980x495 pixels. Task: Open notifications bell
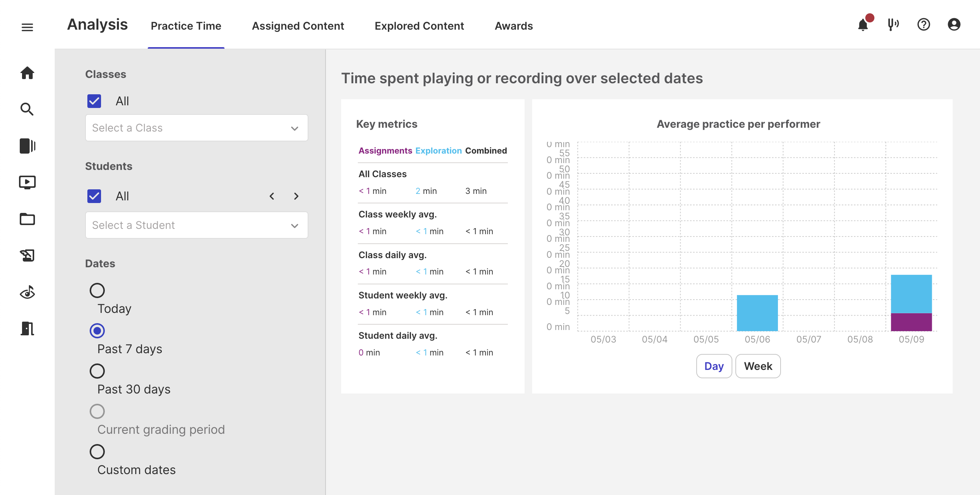click(x=863, y=25)
